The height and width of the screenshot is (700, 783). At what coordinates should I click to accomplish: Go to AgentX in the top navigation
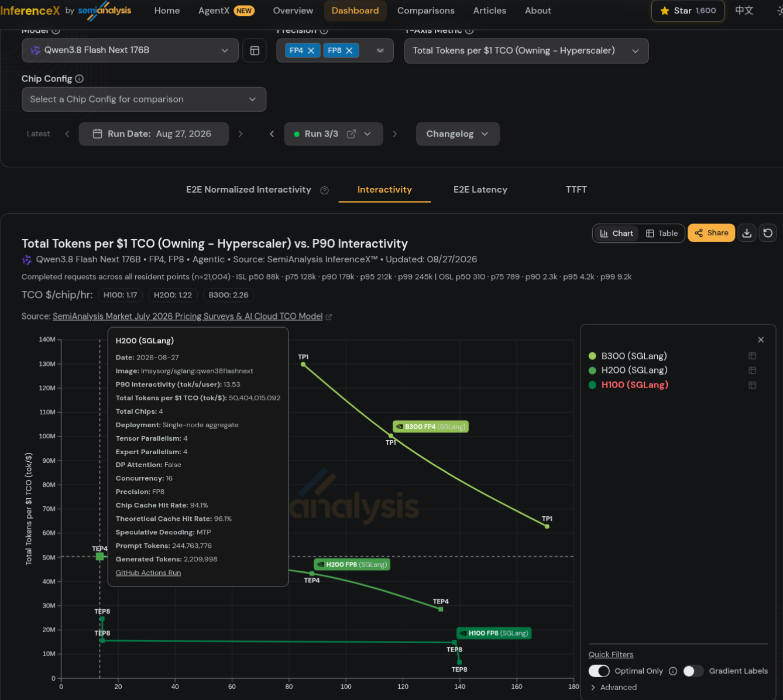(x=226, y=11)
